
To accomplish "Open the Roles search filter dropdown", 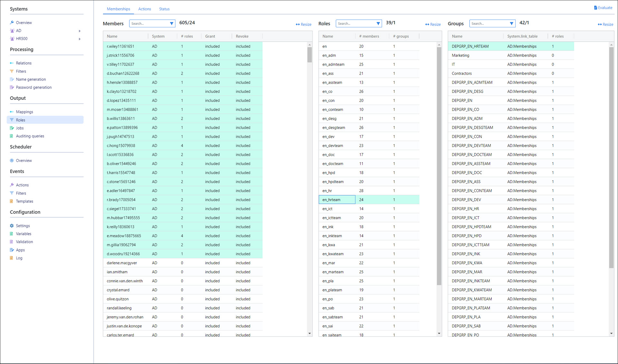I will click(x=378, y=23).
